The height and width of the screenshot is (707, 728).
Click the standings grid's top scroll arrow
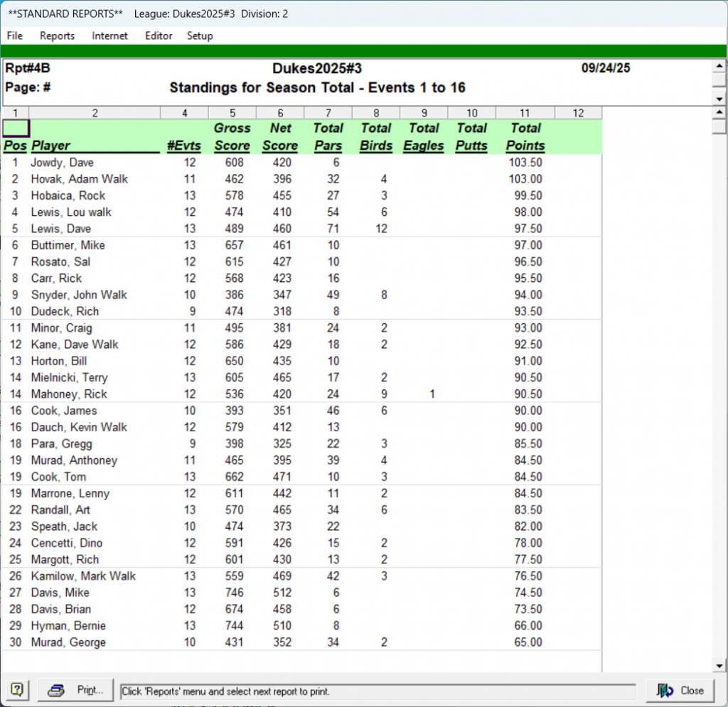[x=719, y=113]
